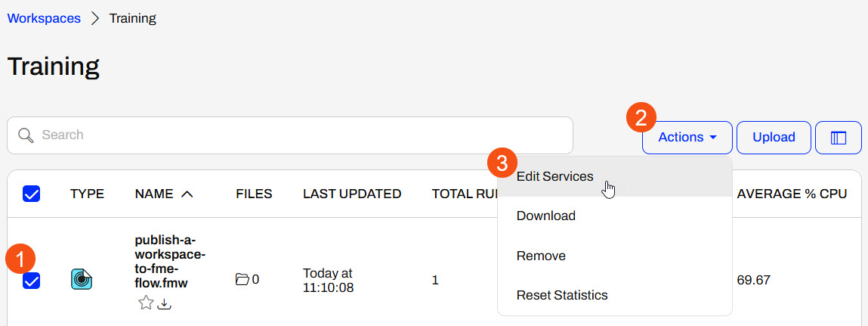Select Download in the Actions menu
Viewport: 868px width, 326px height.
pos(545,216)
